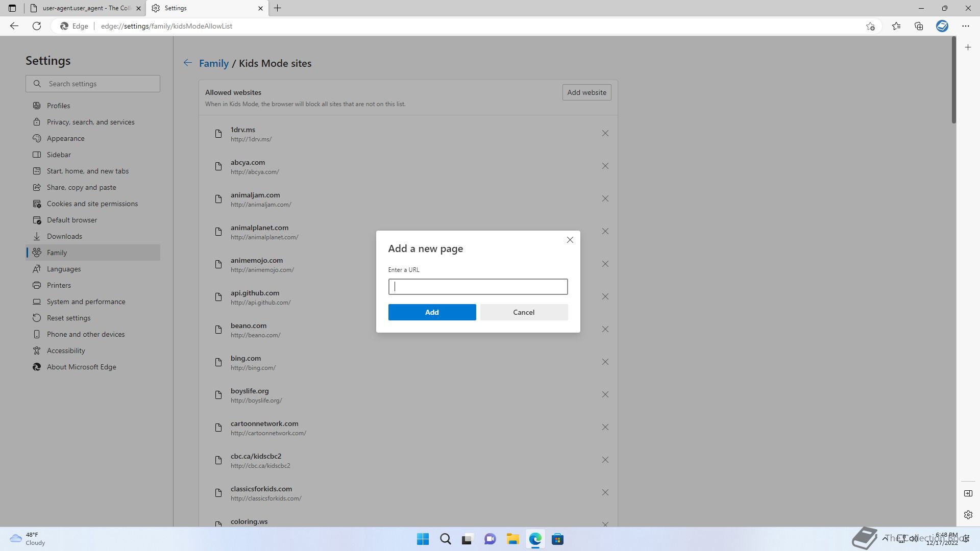
Task: Click the browser Back button
Action: tap(14, 26)
